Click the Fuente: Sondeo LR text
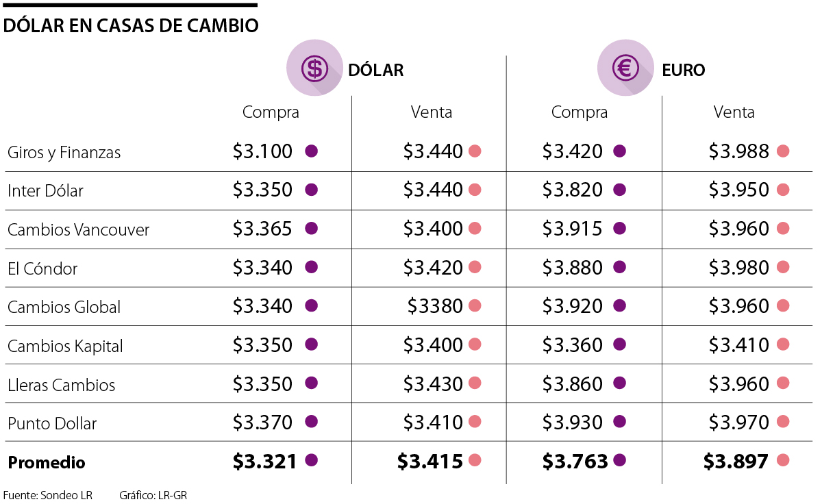 [47, 494]
